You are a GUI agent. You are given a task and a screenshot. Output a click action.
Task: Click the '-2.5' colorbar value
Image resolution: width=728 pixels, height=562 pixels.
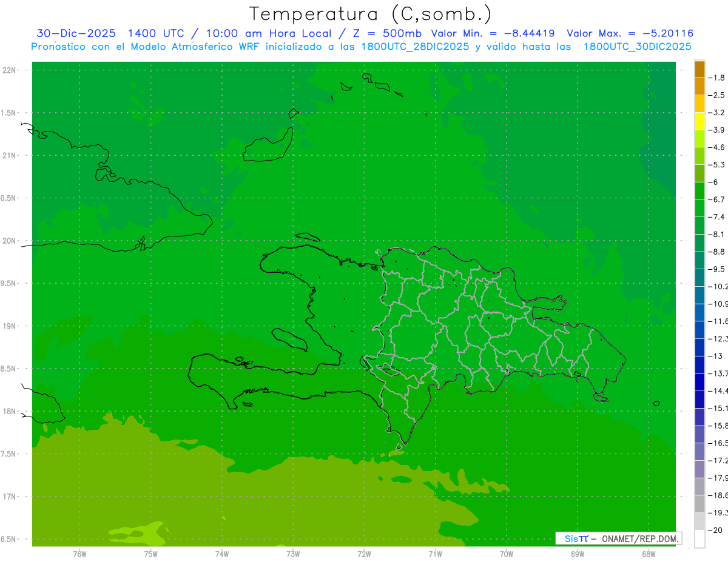point(716,95)
